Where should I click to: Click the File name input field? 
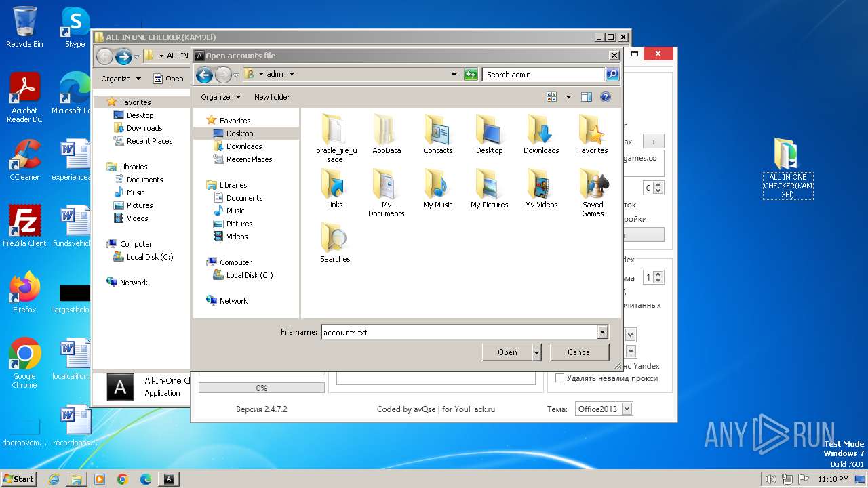458,332
